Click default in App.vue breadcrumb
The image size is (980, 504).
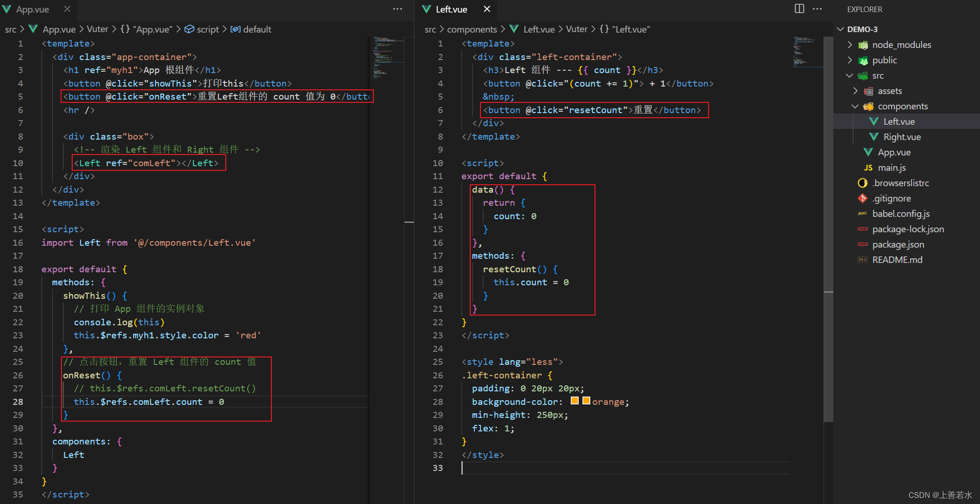point(257,29)
